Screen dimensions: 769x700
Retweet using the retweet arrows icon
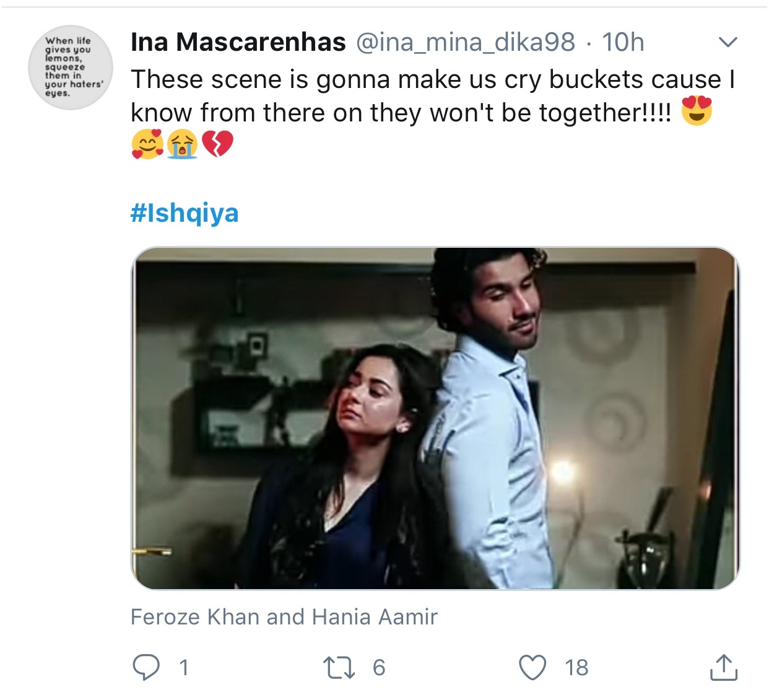point(339,667)
